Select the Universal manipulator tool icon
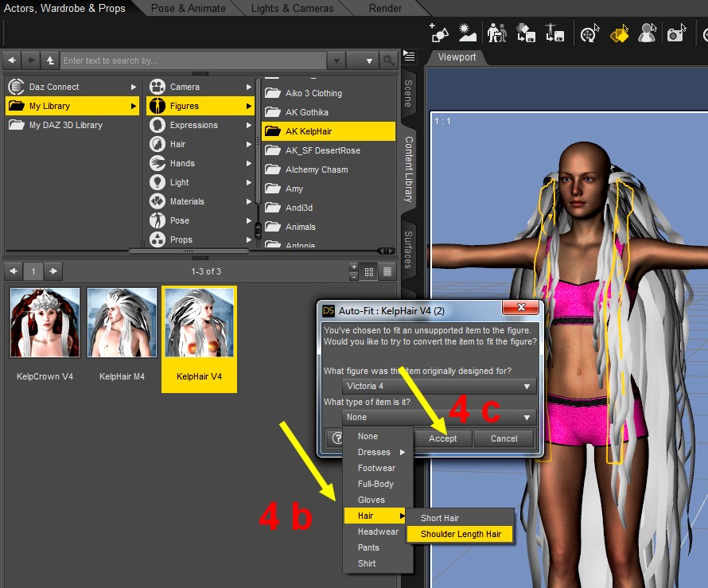 pyautogui.click(x=589, y=33)
